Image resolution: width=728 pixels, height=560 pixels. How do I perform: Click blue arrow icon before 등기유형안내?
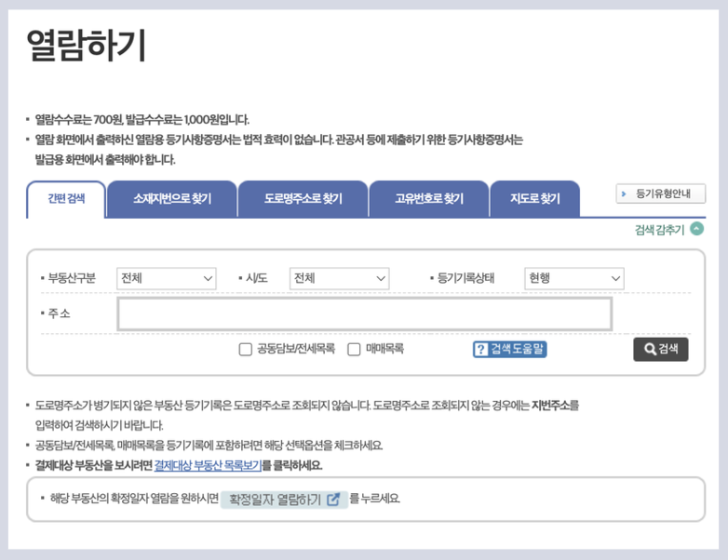tap(624, 193)
